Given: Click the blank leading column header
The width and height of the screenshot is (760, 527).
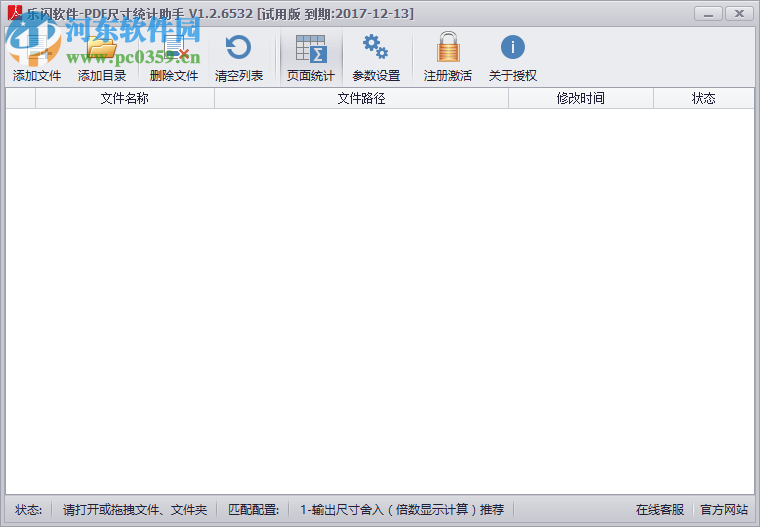Looking at the screenshot, I should [21, 98].
